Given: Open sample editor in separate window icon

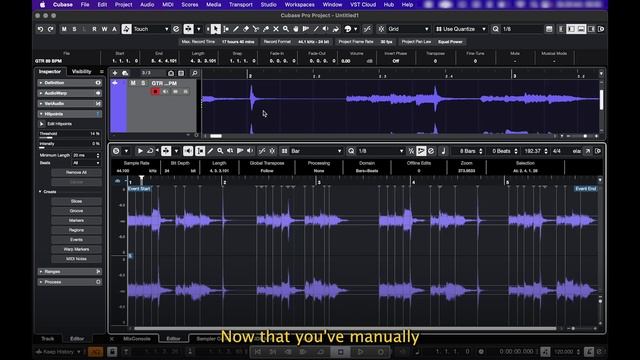Looking at the screenshot, I should 588,151.
